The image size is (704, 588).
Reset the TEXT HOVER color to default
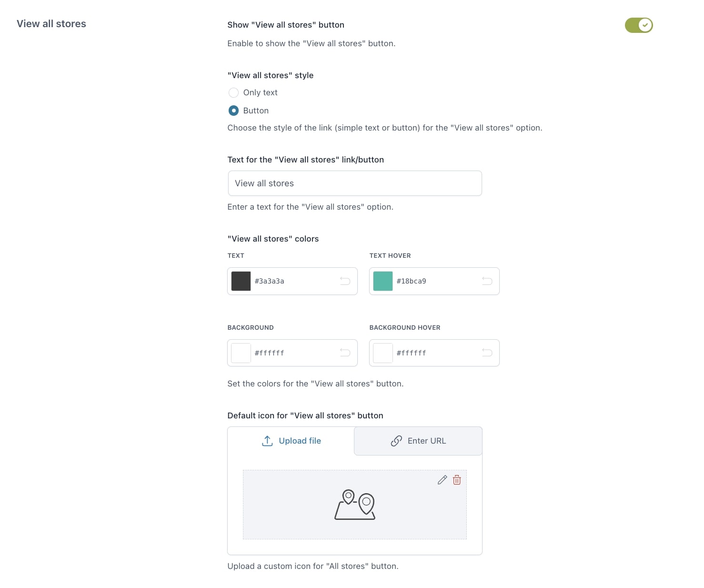487,281
